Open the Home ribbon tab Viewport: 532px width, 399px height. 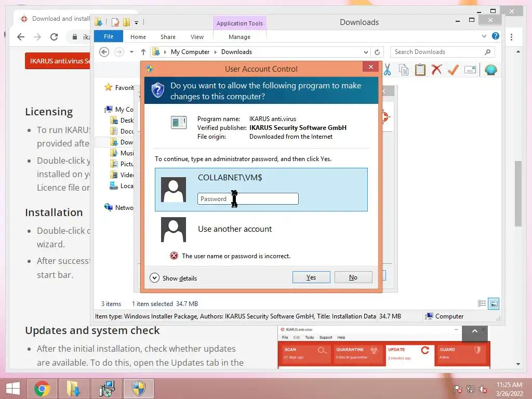tap(138, 37)
